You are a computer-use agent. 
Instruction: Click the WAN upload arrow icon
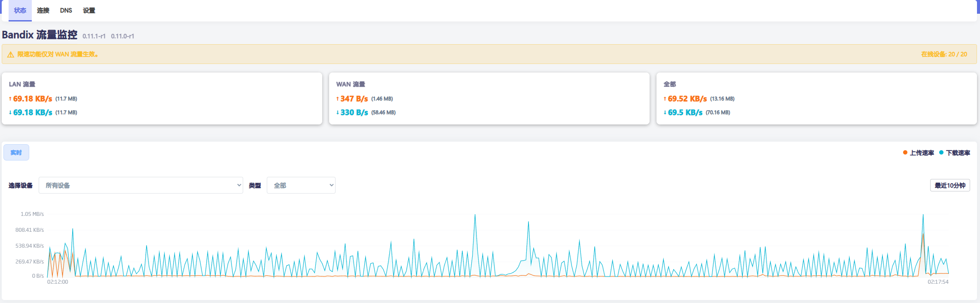338,99
